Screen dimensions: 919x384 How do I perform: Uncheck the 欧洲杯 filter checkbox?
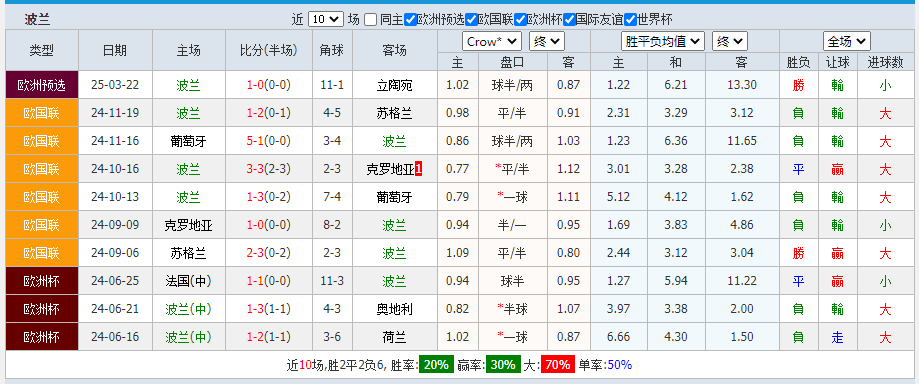click(520, 19)
